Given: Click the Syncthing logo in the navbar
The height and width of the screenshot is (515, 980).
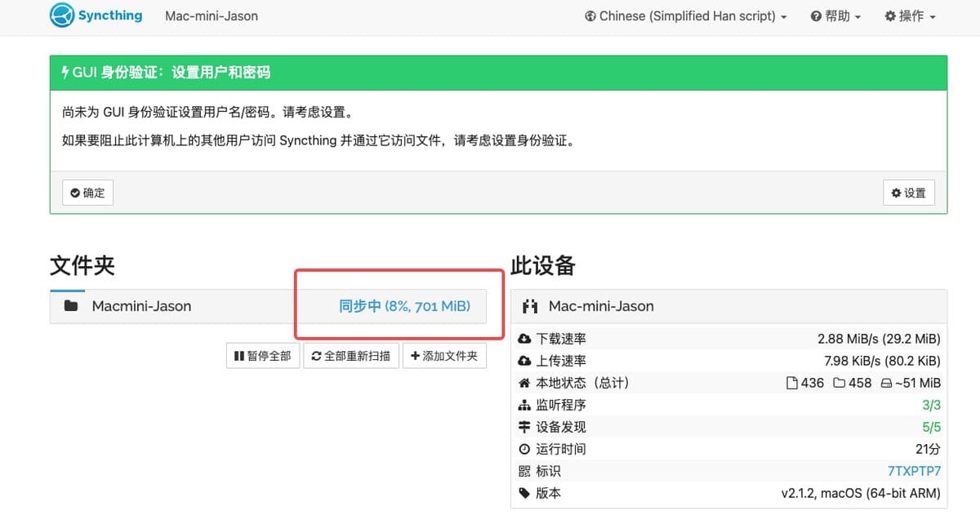Looking at the screenshot, I should pyautogui.click(x=96, y=16).
